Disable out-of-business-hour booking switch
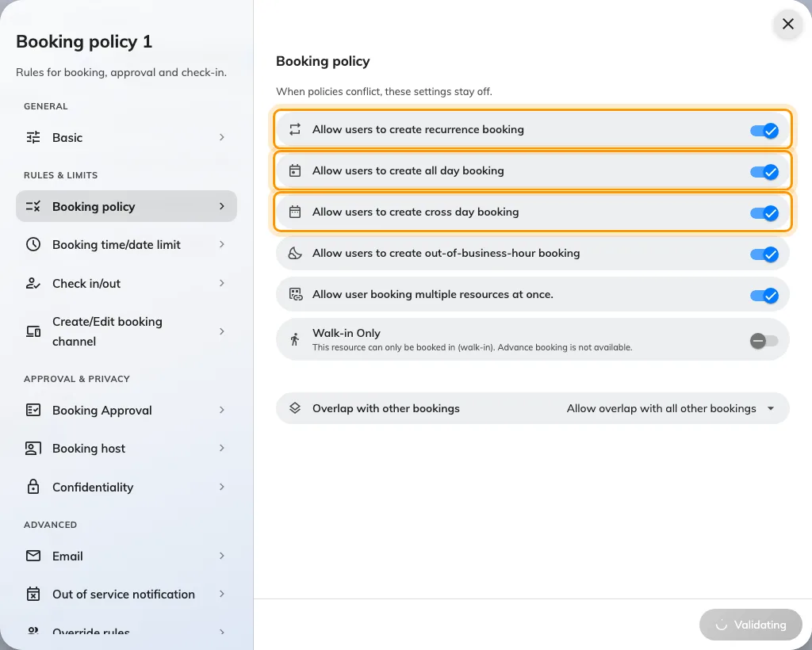 click(764, 254)
